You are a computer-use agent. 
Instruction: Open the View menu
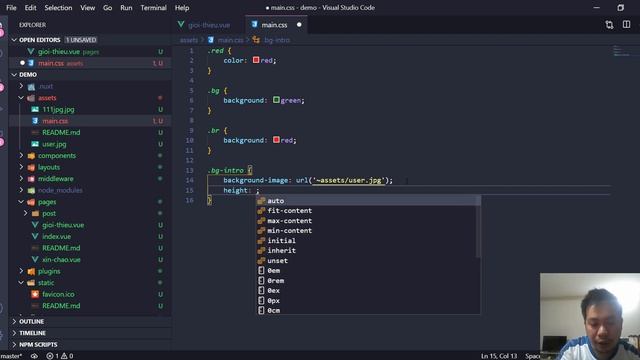[x=87, y=8]
